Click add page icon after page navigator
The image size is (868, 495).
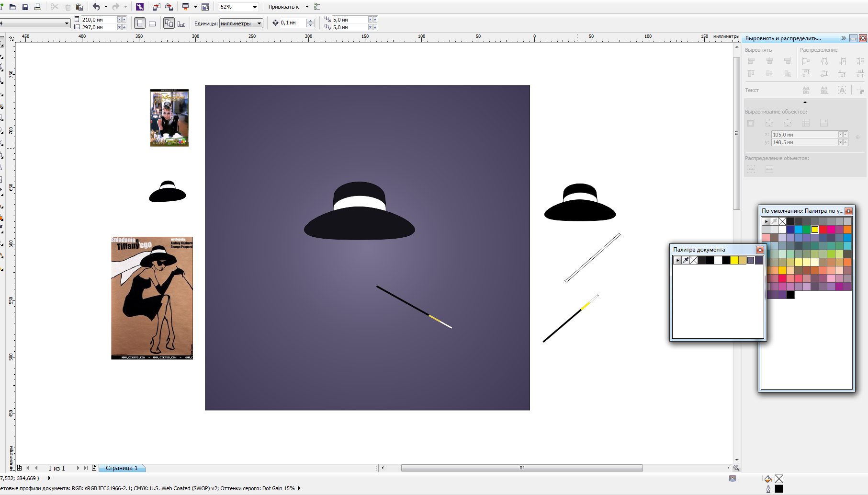[94, 468]
